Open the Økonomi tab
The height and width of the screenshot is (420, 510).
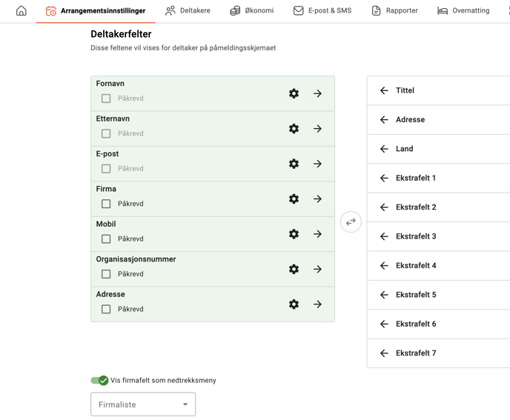[x=251, y=11]
